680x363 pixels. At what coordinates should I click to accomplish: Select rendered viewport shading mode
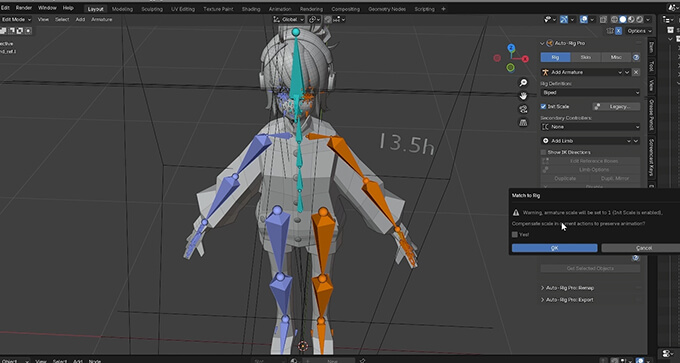pos(638,20)
